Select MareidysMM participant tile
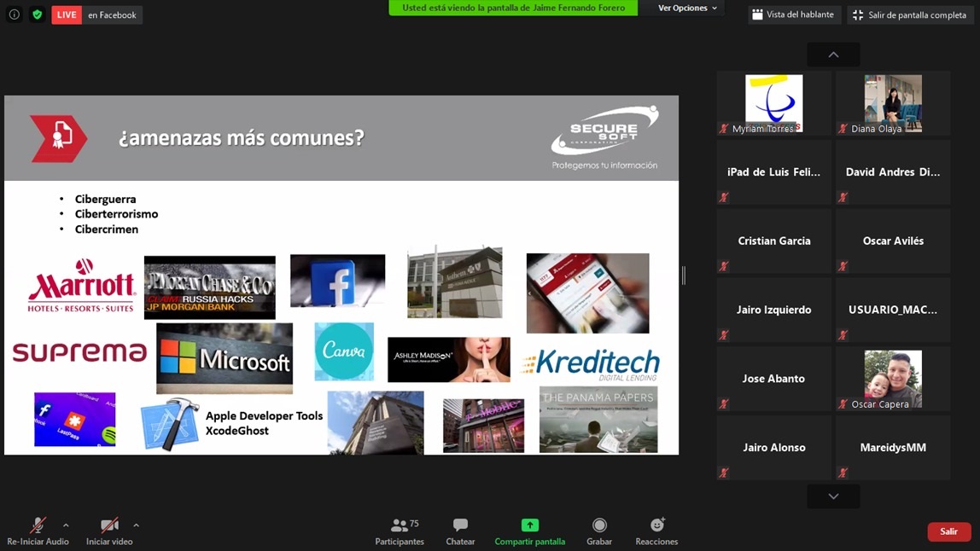The width and height of the screenshot is (980, 551). (x=893, y=447)
